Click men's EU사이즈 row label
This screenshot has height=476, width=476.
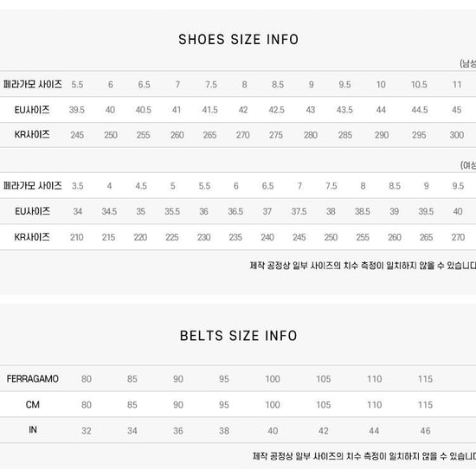(x=32, y=110)
